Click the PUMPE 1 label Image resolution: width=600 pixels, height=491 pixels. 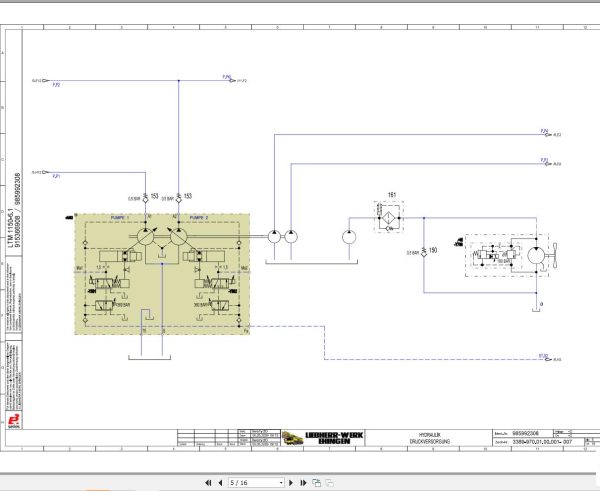pos(120,217)
